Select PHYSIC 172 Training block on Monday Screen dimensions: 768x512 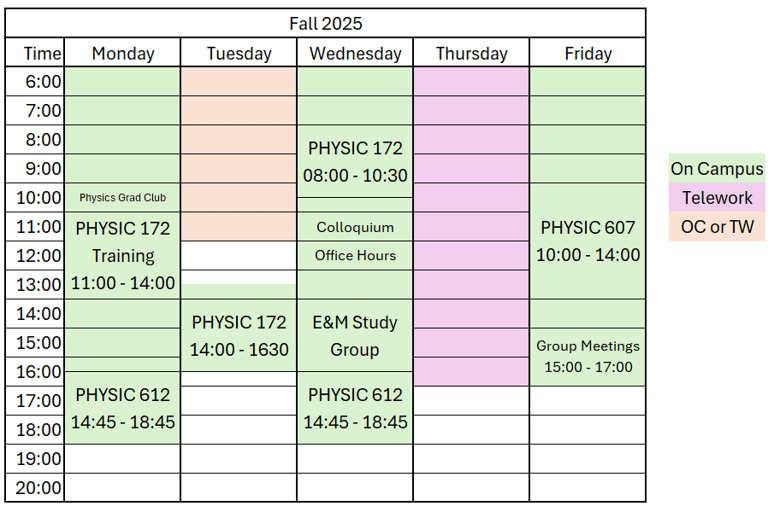(123, 256)
